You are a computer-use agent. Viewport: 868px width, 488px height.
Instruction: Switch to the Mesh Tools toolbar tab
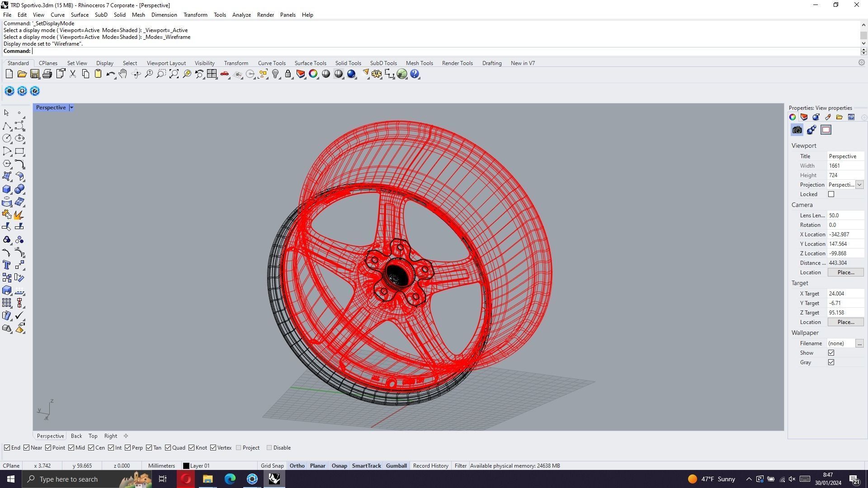tap(419, 63)
